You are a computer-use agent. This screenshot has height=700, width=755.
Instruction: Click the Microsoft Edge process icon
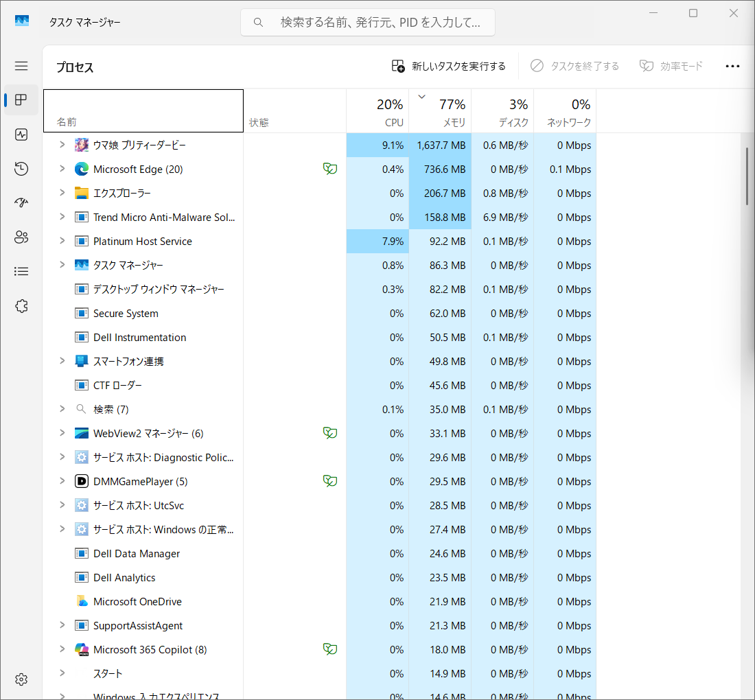point(82,169)
